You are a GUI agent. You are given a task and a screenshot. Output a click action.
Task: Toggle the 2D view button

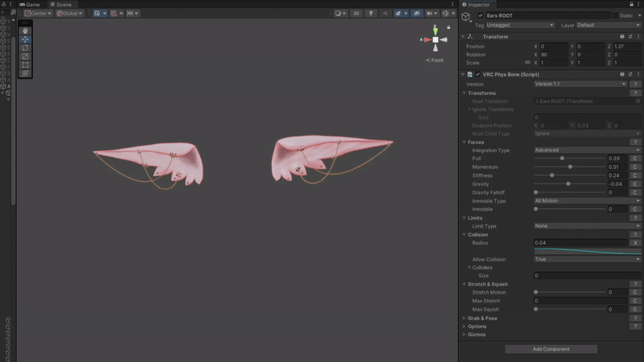(x=356, y=13)
